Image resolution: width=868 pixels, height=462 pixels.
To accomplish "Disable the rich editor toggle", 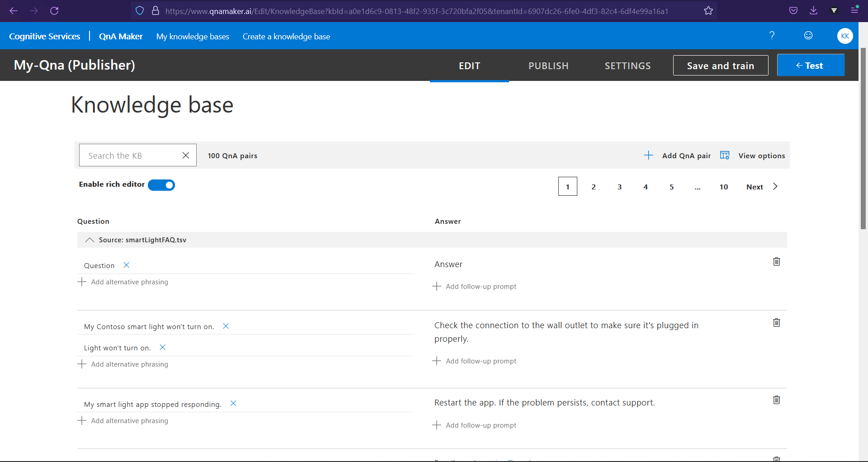I will click(x=161, y=185).
